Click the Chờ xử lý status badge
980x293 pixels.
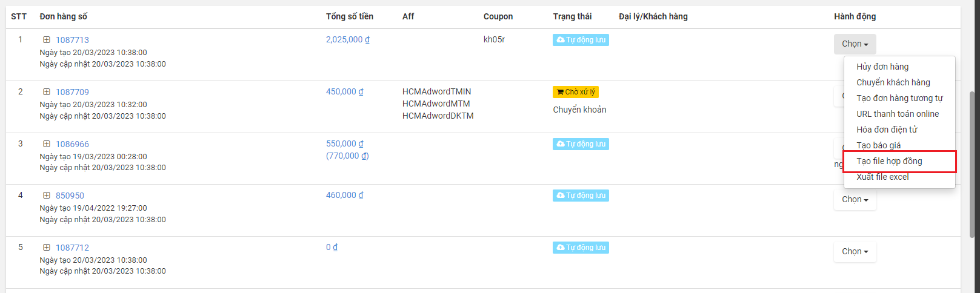tap(576, 92)
